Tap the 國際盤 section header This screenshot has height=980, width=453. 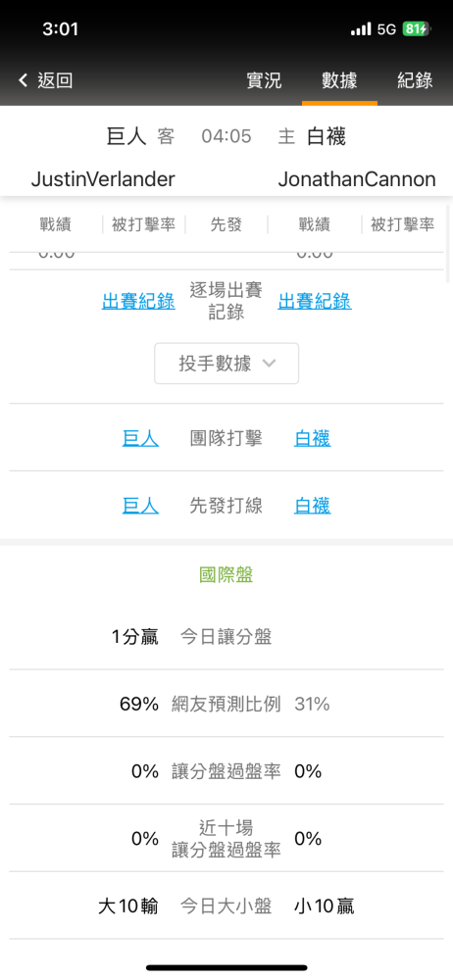(226, 575)
